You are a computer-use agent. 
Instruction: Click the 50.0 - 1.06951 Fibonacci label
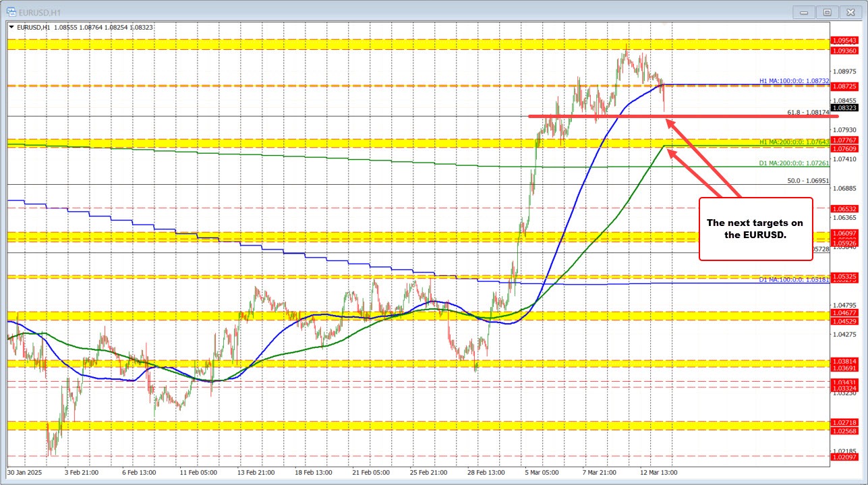(x=807, y=181)
